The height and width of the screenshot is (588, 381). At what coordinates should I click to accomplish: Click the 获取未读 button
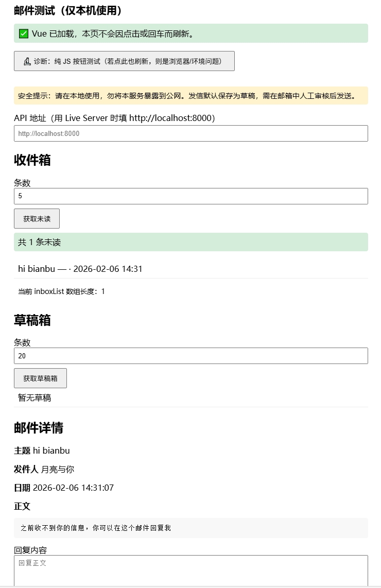point(37,219)
